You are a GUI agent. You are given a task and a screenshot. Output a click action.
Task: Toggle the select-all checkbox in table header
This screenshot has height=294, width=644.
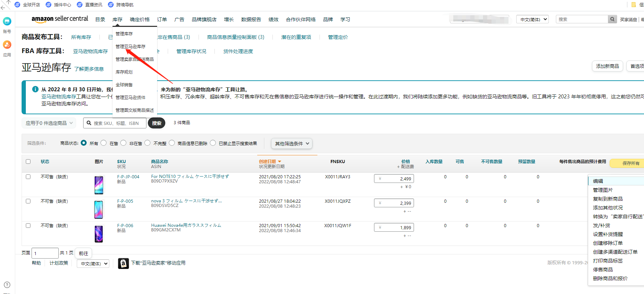28,162
